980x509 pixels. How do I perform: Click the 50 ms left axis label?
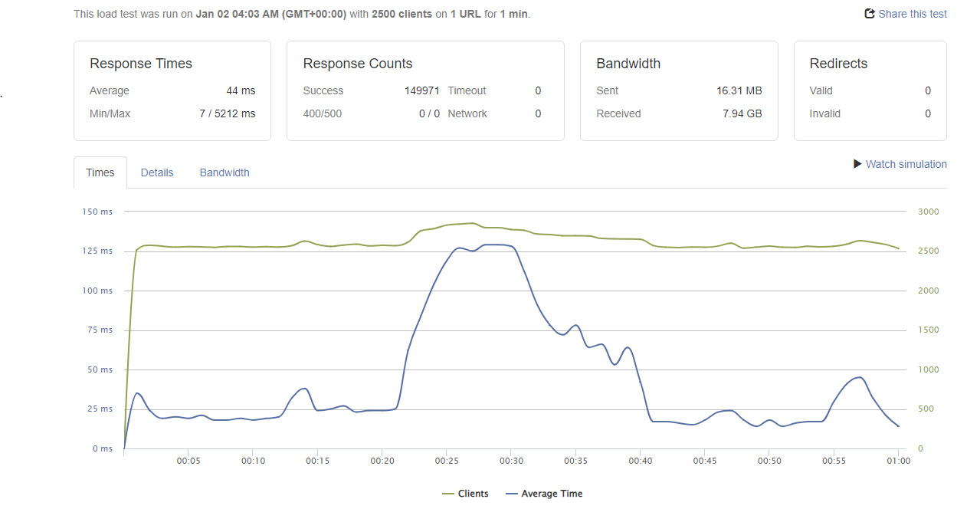click(x=100, y=369)
